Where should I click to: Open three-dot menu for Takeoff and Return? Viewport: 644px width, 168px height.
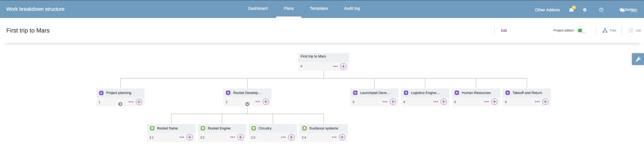tap(537, 102)
